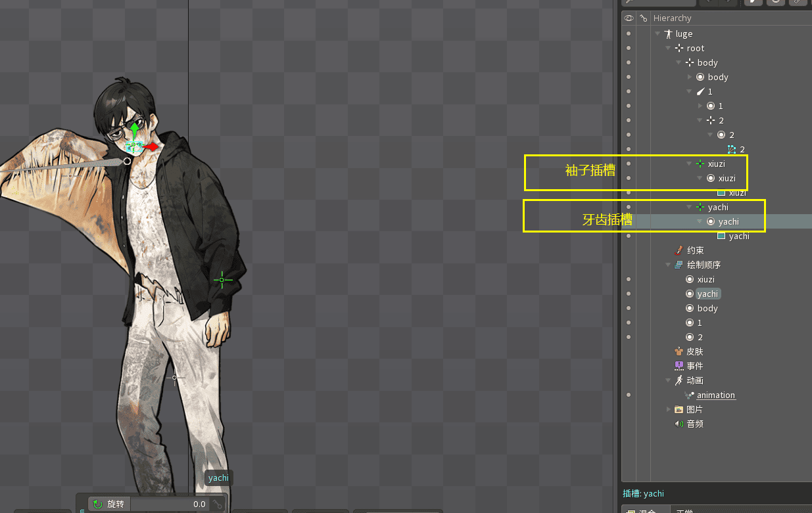Open the underlined animation entry
The image size is (812, 513).
pyautogui.click(x=715, y=395)
